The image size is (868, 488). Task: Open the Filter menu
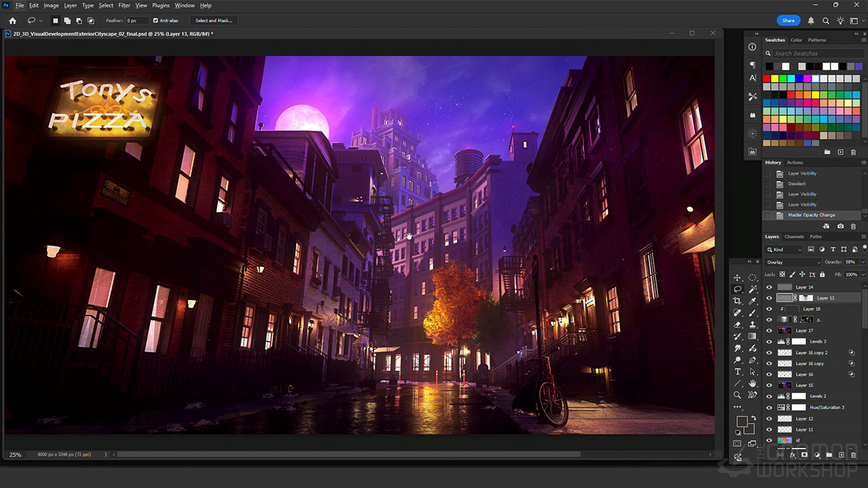point(124,5)
